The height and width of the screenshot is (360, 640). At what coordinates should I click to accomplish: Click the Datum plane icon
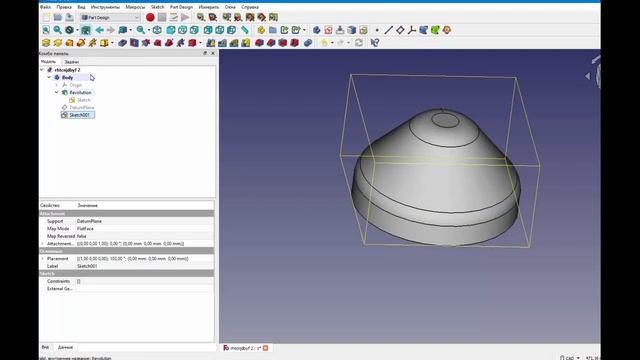click(x=400, y=30)
